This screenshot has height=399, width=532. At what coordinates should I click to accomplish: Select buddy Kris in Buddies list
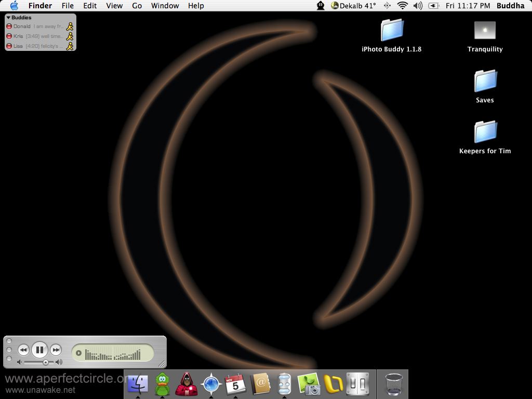point(40,36)
